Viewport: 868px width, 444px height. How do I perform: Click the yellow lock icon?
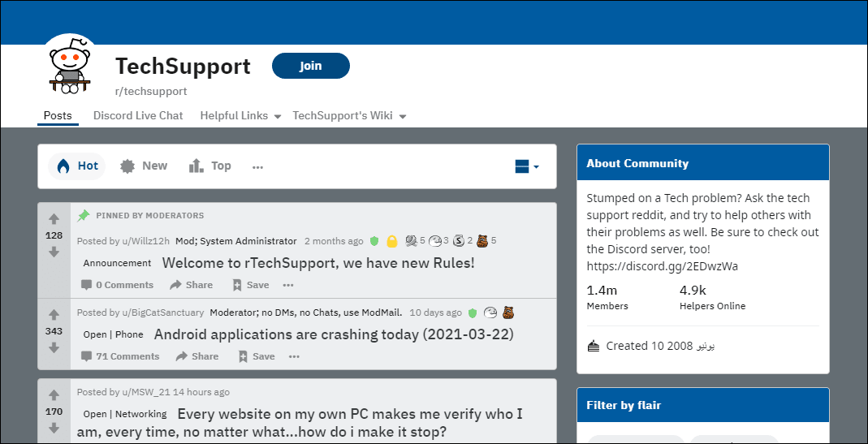tap(392, 241)
